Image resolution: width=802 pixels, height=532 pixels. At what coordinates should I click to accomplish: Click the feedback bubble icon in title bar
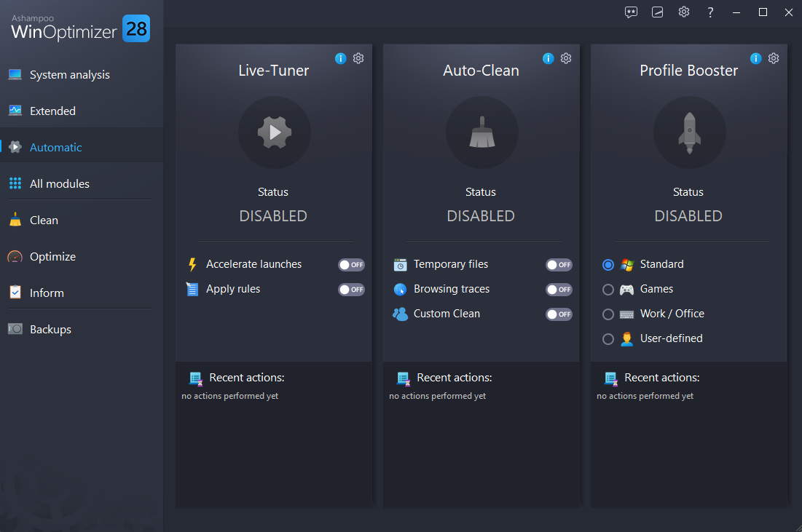coord(631,12)
